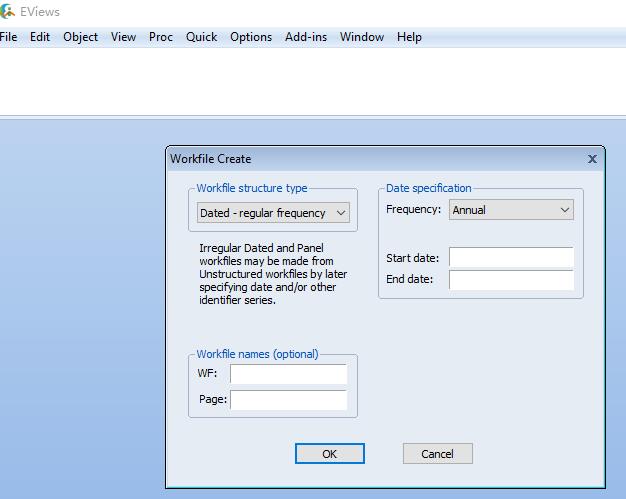Open the Quick menu
Viewport: 626px width, 499px height.
click(201, 37)
